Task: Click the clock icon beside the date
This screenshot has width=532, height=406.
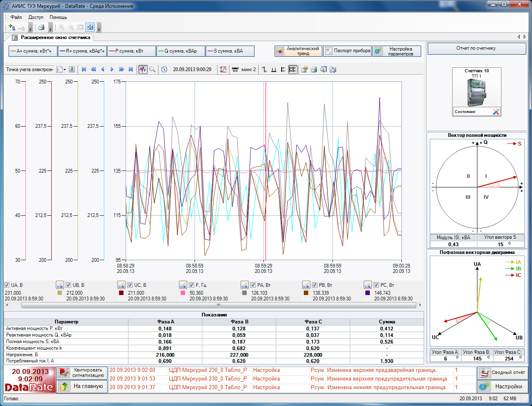Action: coord(164,69)
